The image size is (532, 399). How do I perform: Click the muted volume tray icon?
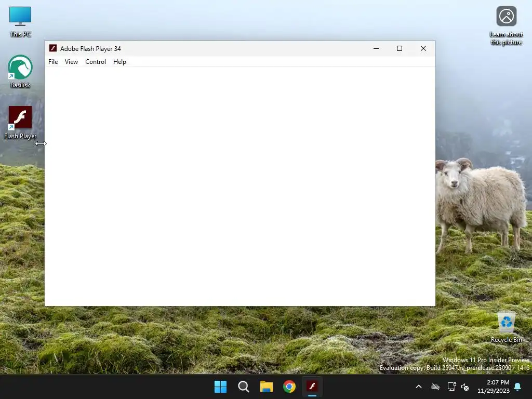tap(465, 387)
